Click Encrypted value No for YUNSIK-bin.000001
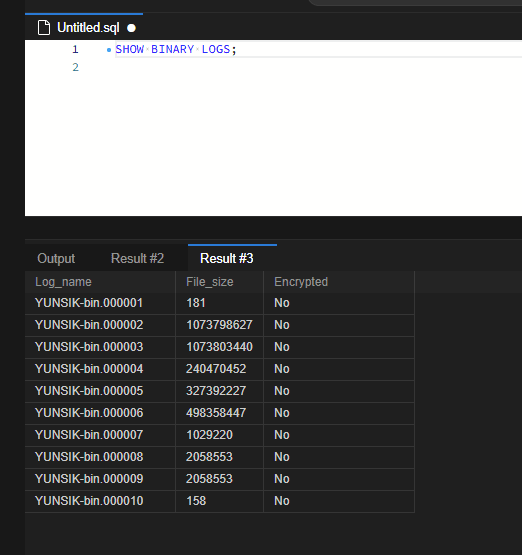 tap(282, 303)
